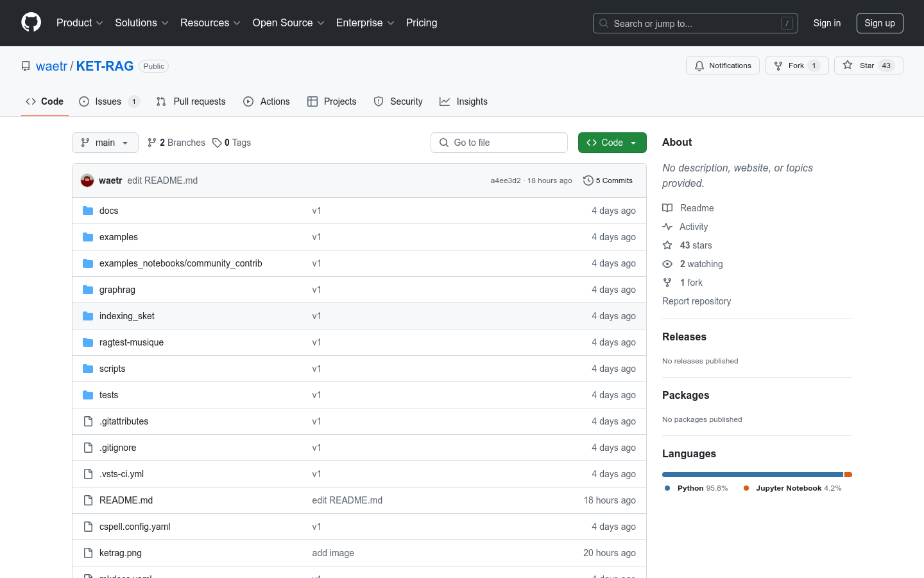Click the Sign up button
The width and height of the screenshot is (924, 578).
pyautogui.click(x=880, y=23)
